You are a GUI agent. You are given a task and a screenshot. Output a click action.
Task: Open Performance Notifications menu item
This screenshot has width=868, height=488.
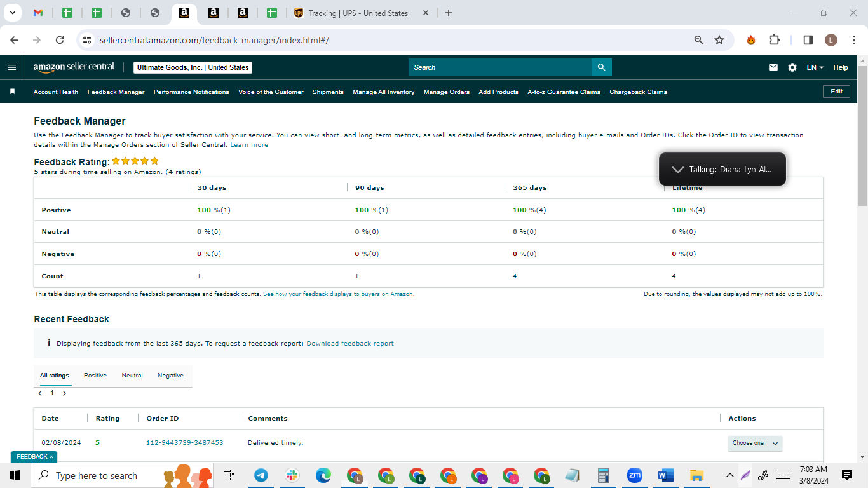(x=191, y=92)
